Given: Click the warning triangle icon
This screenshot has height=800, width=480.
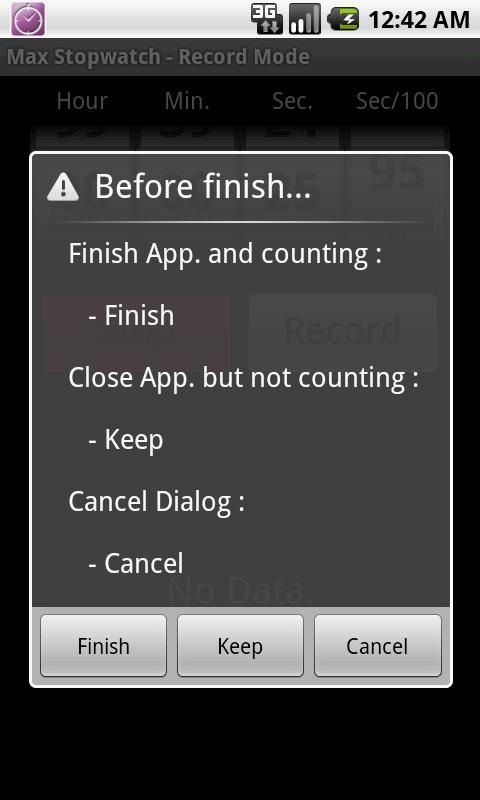Looking at the screenshot, I should click(63, 187).
